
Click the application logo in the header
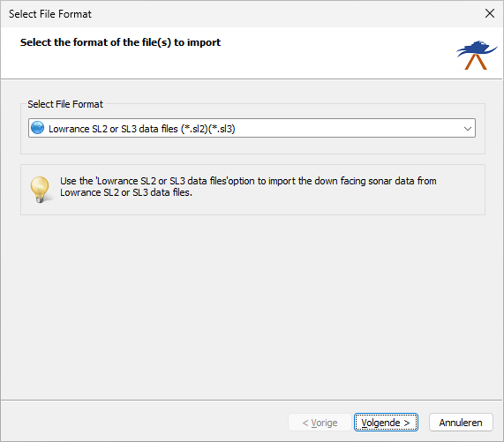pyautogui.click(x=477, y=55)
